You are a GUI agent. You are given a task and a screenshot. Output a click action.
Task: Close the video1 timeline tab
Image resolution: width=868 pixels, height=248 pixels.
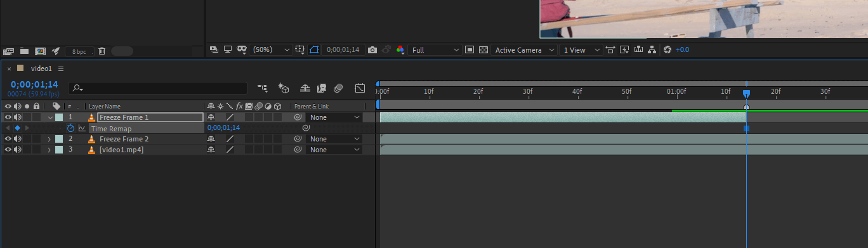(x=9, y=69)
